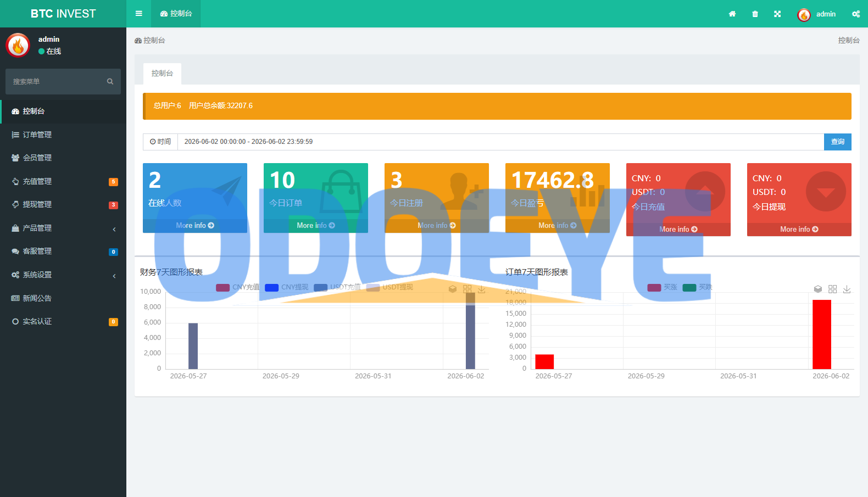Expand the 产品管理 sidebar menu
The image size is (868, 497).
point(63,228)
